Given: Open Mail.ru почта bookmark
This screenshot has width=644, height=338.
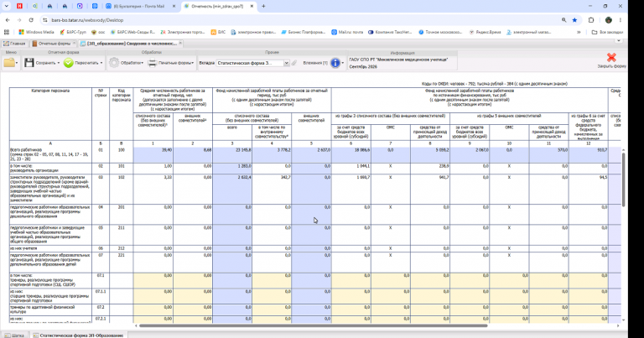Looking at the screenshot, I should [347, 32].
